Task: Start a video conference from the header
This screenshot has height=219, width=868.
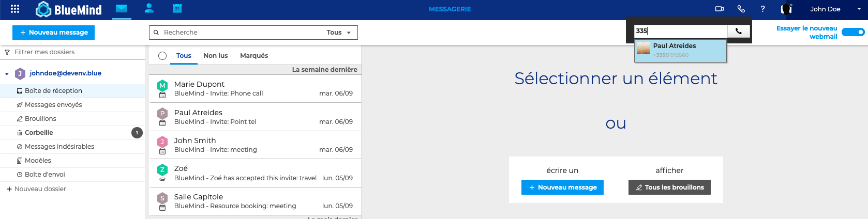Action: point(719,9)
